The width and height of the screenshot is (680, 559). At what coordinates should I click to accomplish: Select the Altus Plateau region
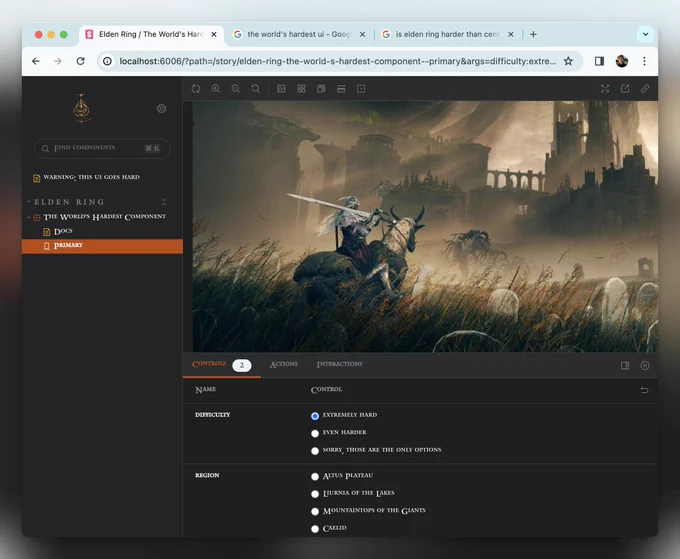tap(315, 476)
